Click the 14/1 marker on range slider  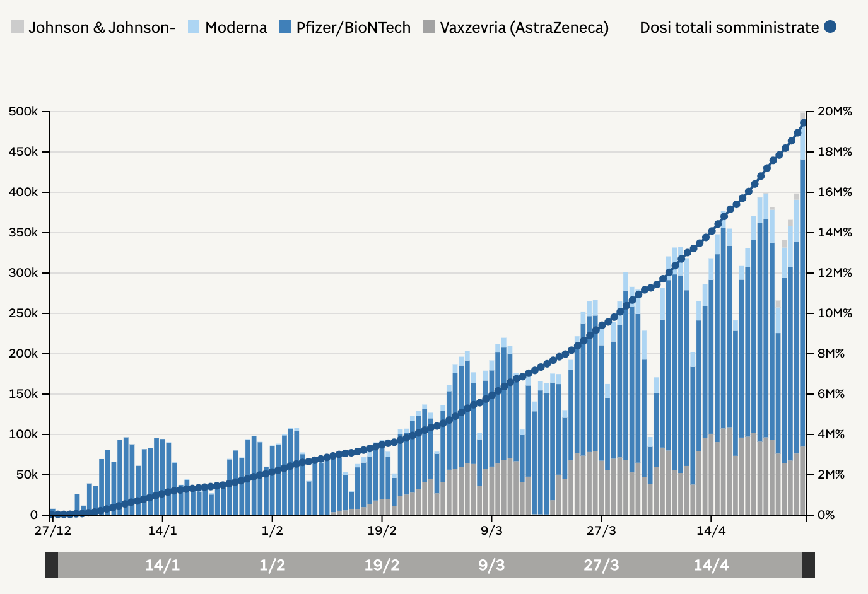click(x=162, y=565)
